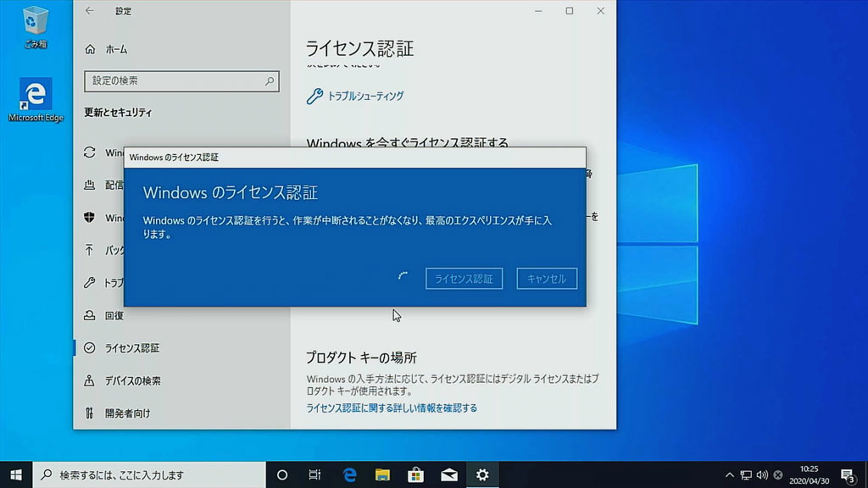Click the back arrow in Settings
868x488 pixels.
click(90, 11)
